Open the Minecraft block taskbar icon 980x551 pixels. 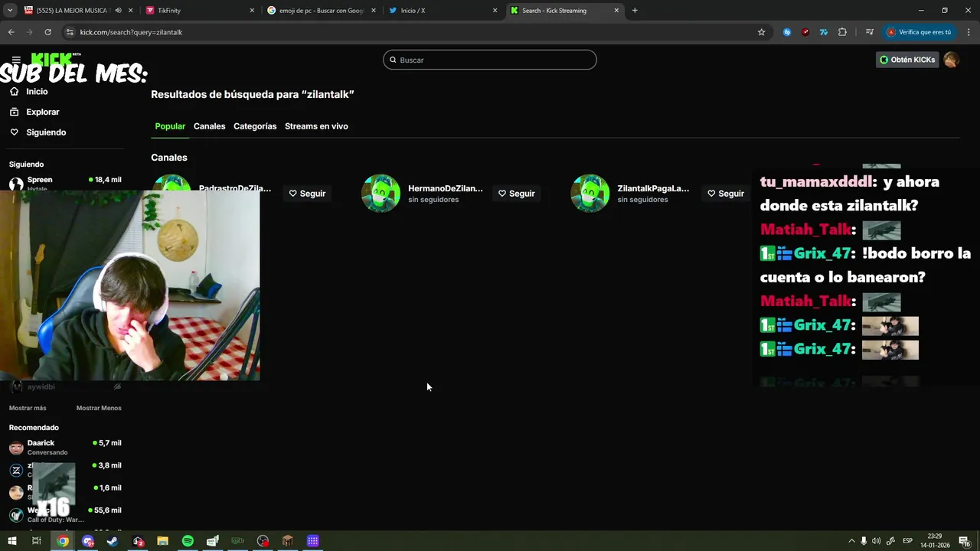[288, 541]
